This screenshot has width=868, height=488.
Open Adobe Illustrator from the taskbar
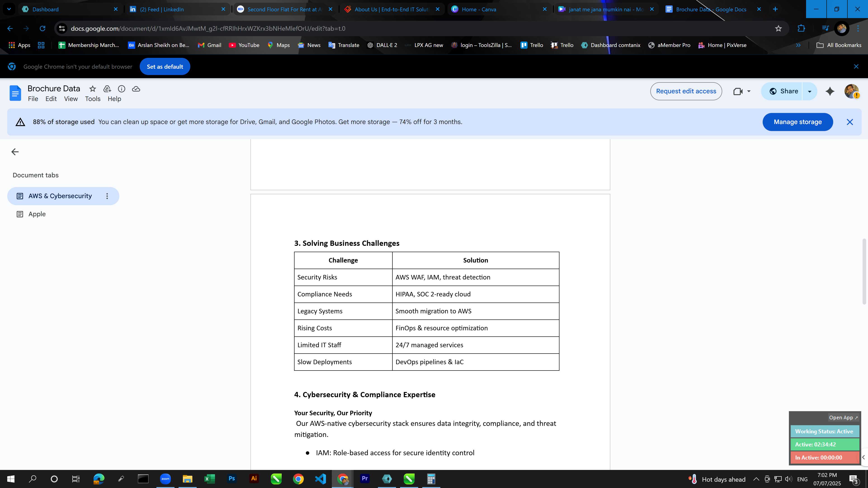coord(254,479)
